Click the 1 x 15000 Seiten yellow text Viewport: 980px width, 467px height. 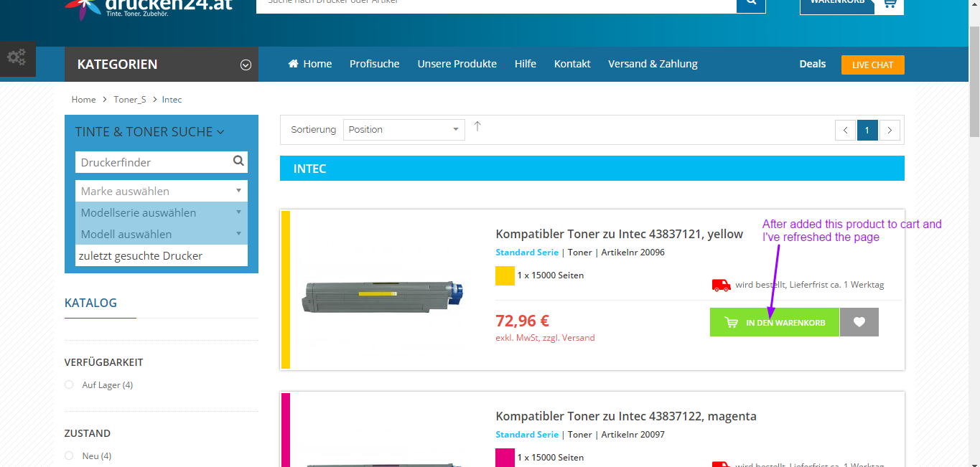click(x=551, y=275)
